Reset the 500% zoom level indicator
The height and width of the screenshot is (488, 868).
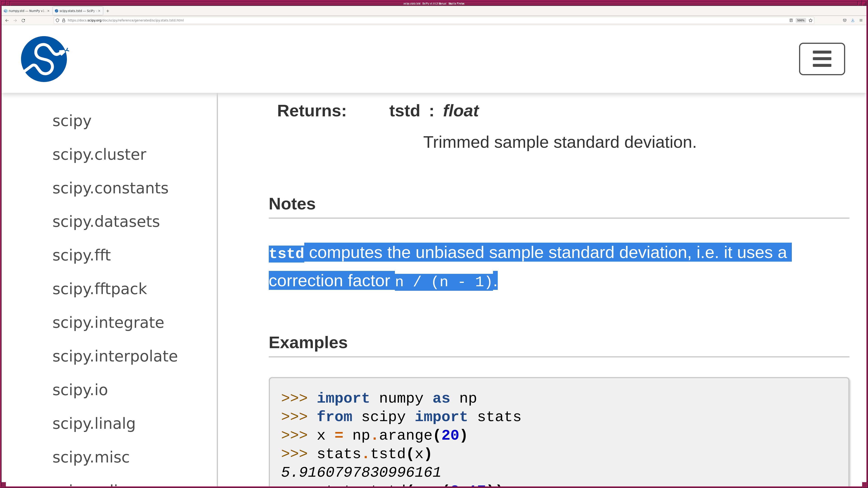coord(801,21)
